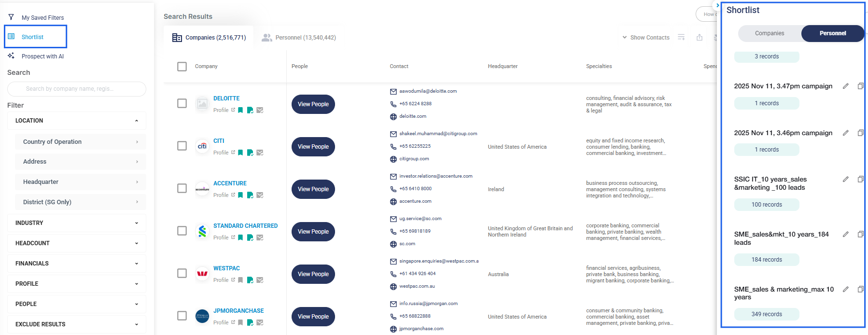Screen dimensions: 868x335
Task: Edit the 2025 Nov 11, 3.47pm campaign
Action: click(x=846, y=86)
